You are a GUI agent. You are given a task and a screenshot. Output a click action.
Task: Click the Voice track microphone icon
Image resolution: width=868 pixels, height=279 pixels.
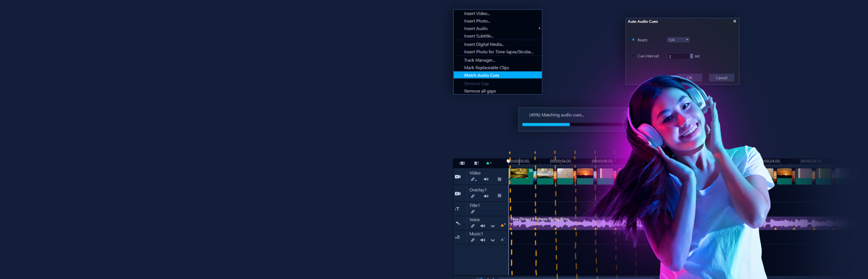pos(458,223)
